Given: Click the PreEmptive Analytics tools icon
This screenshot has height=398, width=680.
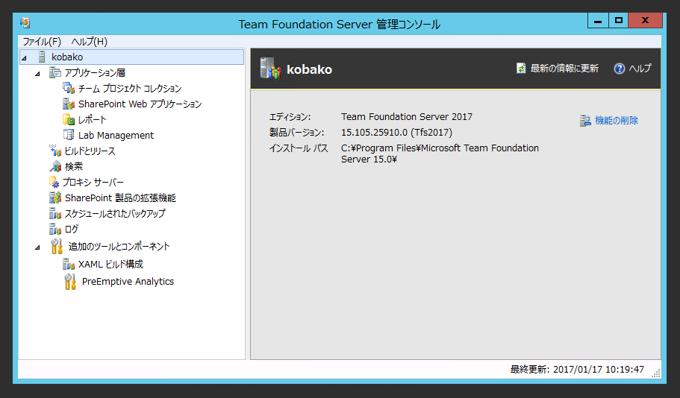Looking at the screenshot, I should coord(70,282).
